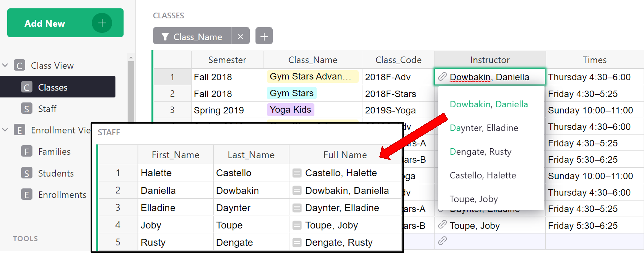Screen dimensions: 644x253
Task: Click formula icon beside Dengate, Rusty
Action: 297,242
